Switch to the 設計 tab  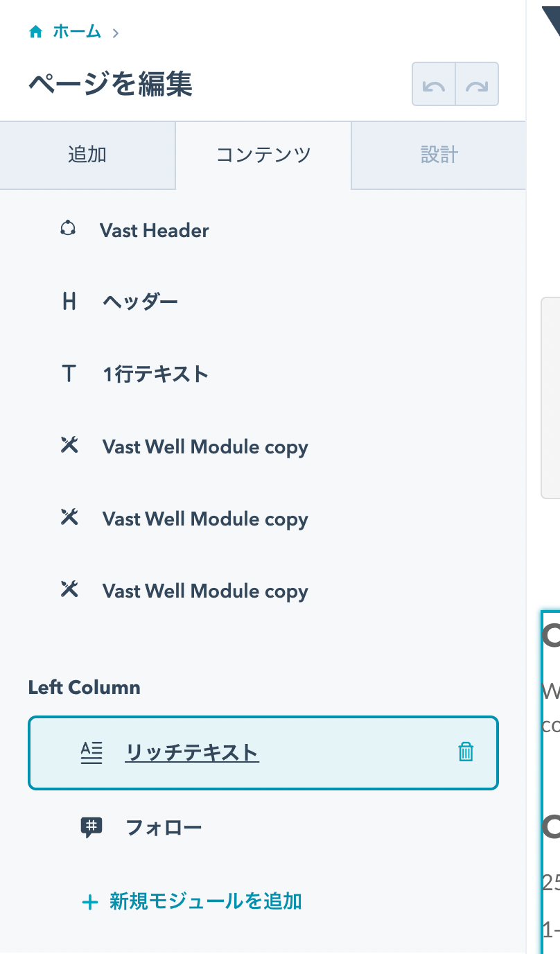click(439, 155)
